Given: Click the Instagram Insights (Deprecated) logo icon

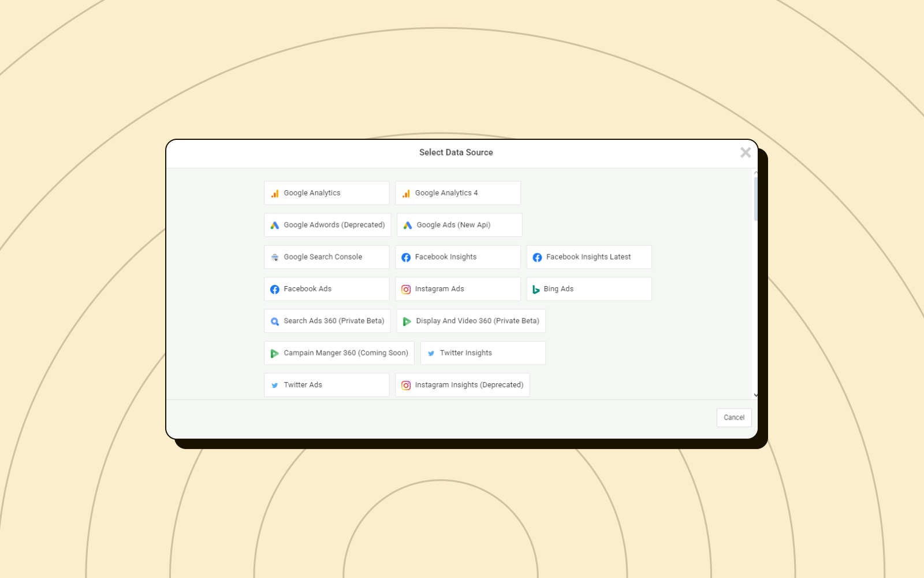Looking at the screenshot, I should [x=406, y=385].
